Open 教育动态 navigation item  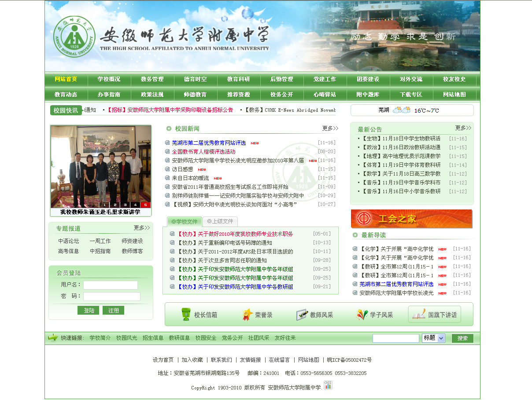pos(66,95)
